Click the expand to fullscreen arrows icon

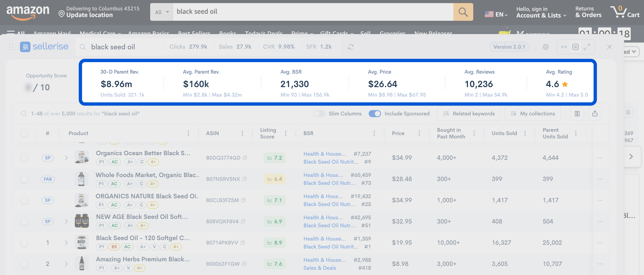[x=587, y=47]
